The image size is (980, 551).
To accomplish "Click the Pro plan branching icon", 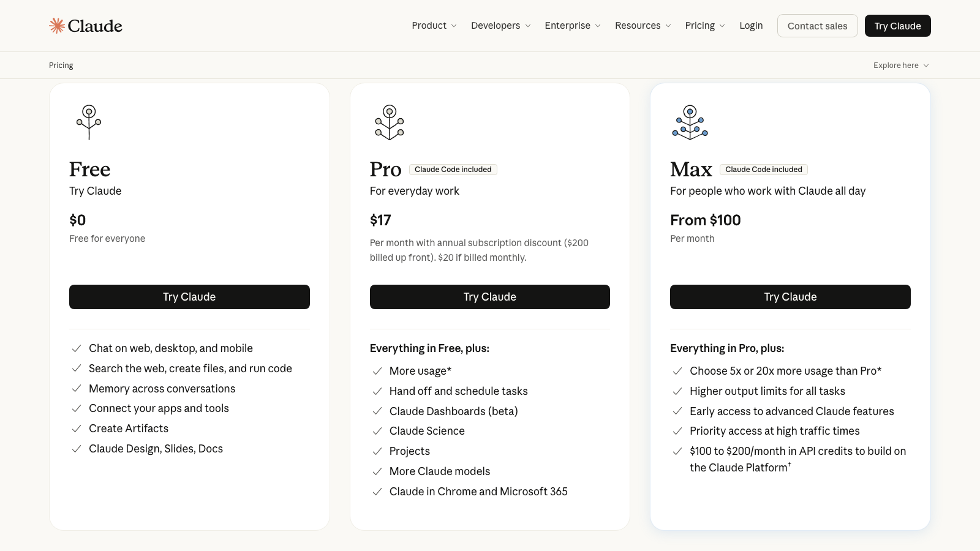I will tap(390, 122).
